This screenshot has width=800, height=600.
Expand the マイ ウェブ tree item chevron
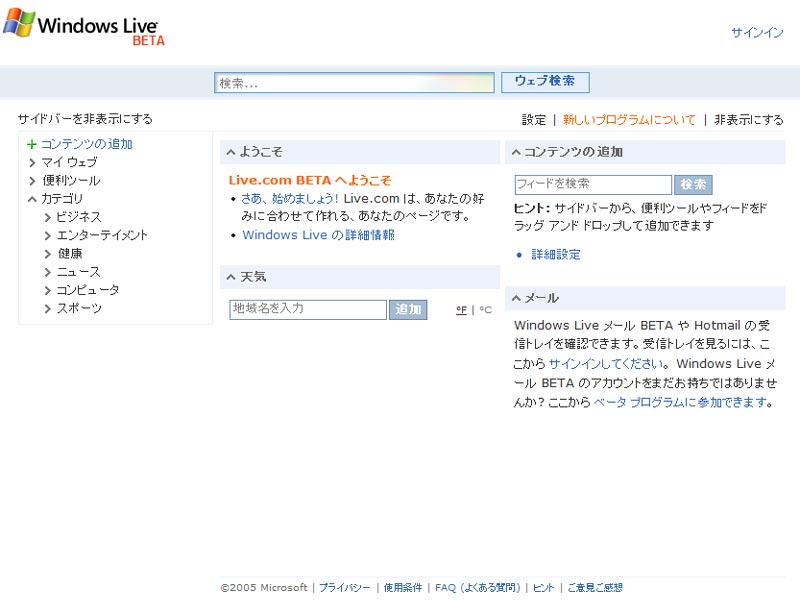pos(32,163)
